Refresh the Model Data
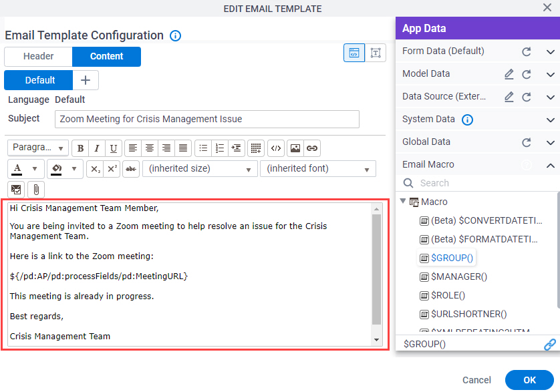 point(526,74)
